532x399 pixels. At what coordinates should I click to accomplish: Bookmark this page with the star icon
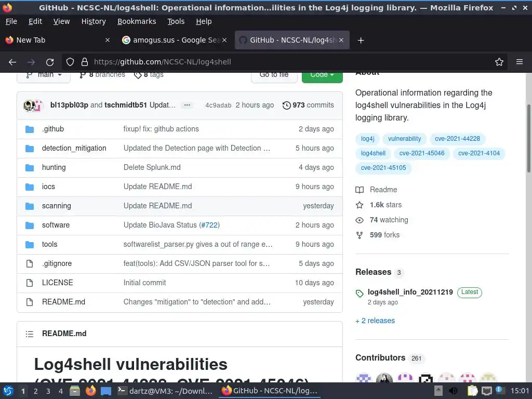pos(499,62)
